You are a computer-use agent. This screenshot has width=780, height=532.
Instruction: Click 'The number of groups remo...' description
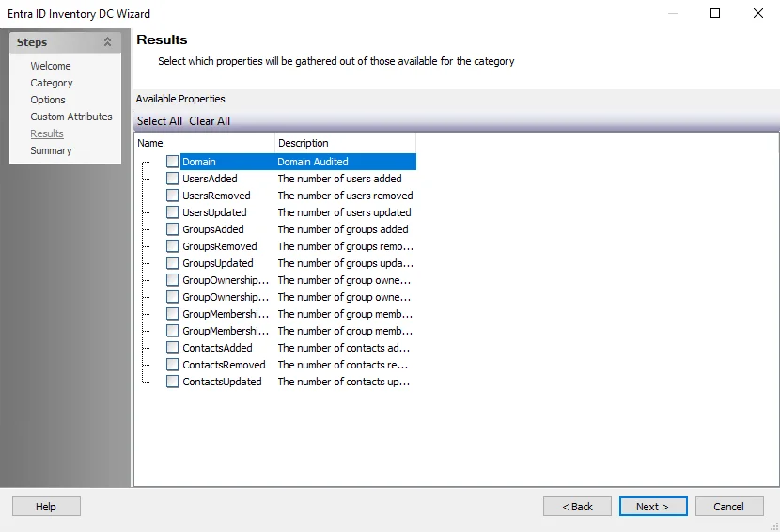[x=345, y=246]
